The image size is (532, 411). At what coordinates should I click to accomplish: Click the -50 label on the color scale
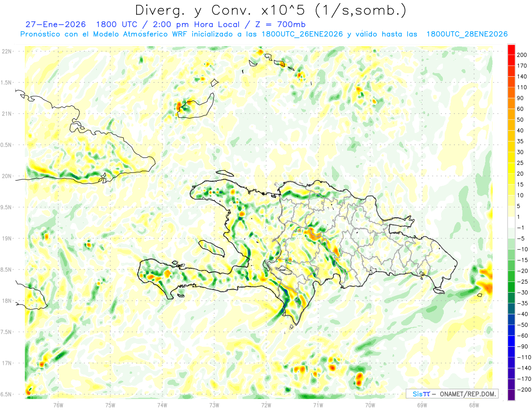click(x=522, y=325)
